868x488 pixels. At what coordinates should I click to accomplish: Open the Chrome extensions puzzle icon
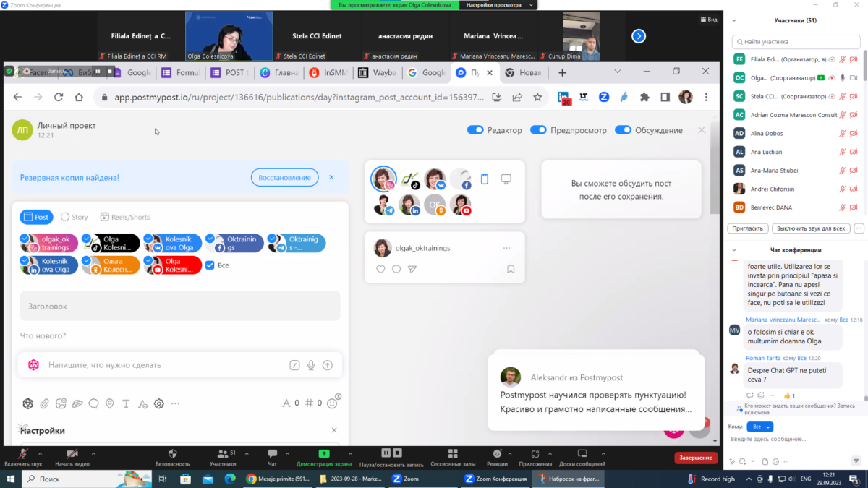[x=644, y=97]
